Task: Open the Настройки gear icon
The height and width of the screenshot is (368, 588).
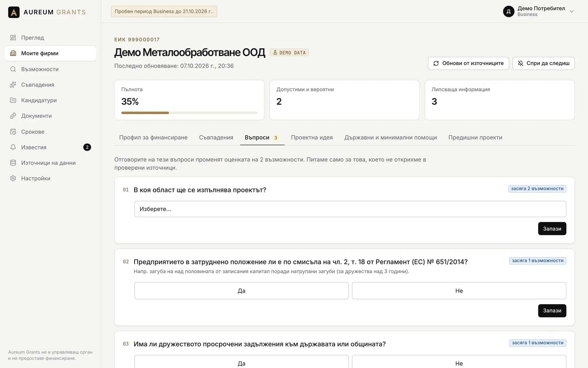Action: coord(13,178)
